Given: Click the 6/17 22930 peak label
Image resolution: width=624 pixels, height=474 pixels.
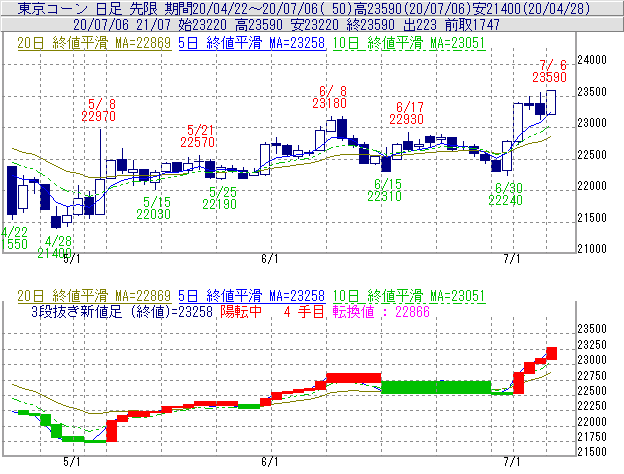Looking at the screenshot, I should pos(406,113).
